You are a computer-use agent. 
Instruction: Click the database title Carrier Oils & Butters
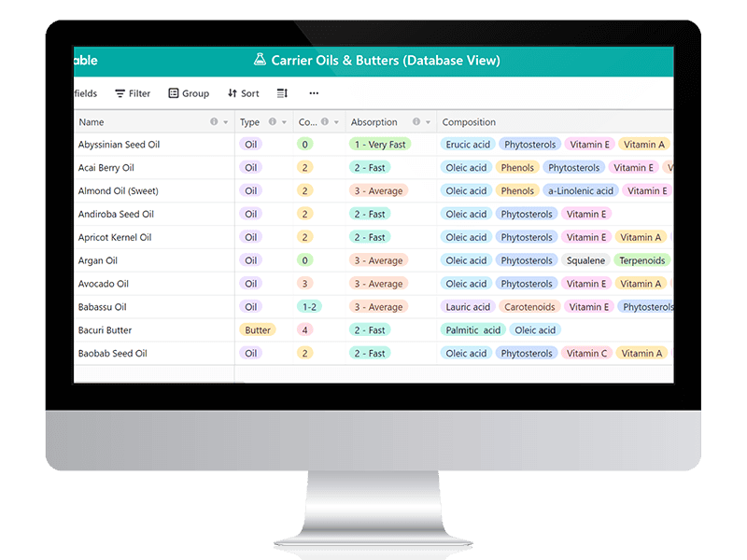click(x=385, y=61)
